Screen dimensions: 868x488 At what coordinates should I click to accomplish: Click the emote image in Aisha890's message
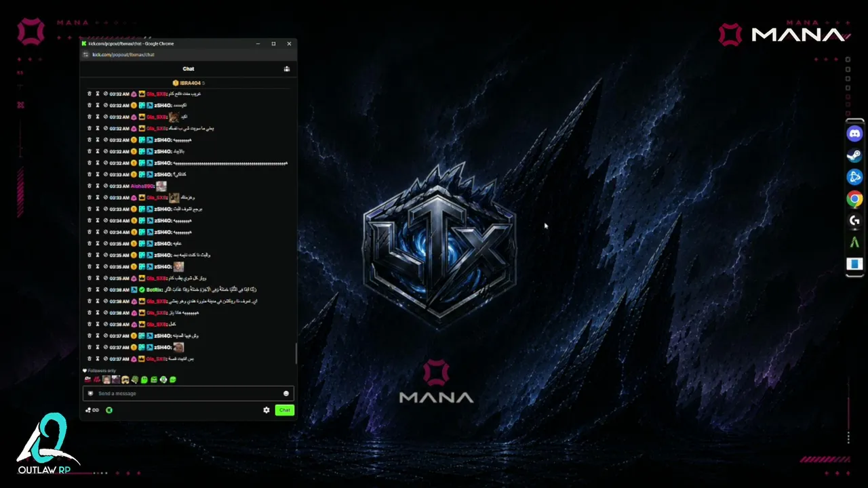point(161,186)
